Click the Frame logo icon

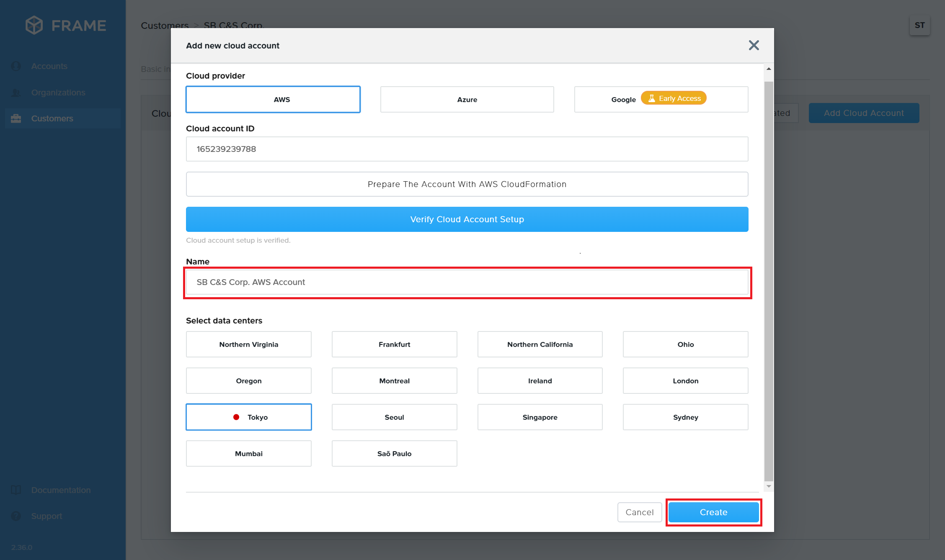[x=34, y=25]
